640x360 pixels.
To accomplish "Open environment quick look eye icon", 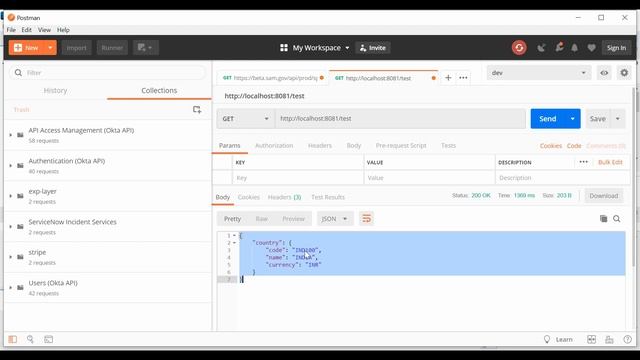I will [604, 73].
